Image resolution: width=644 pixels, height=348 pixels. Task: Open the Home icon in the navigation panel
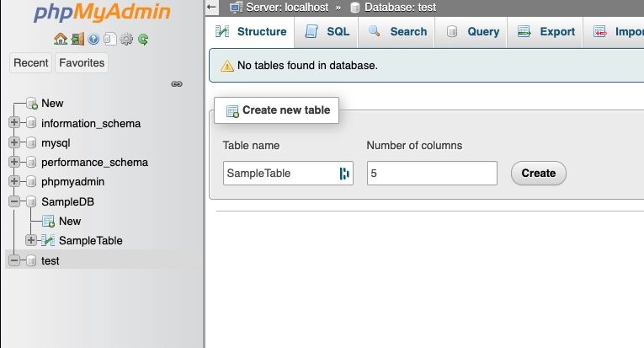[x=61, y=39]
